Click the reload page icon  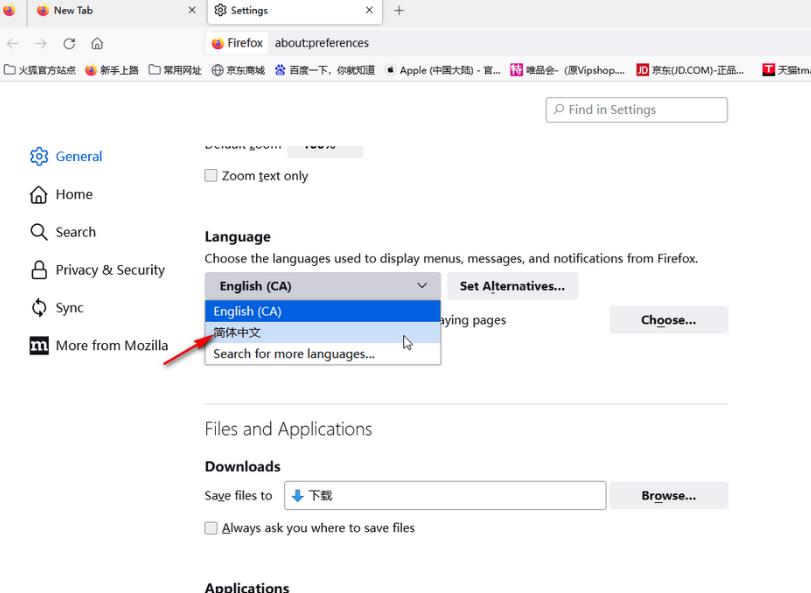click(69, 43)
